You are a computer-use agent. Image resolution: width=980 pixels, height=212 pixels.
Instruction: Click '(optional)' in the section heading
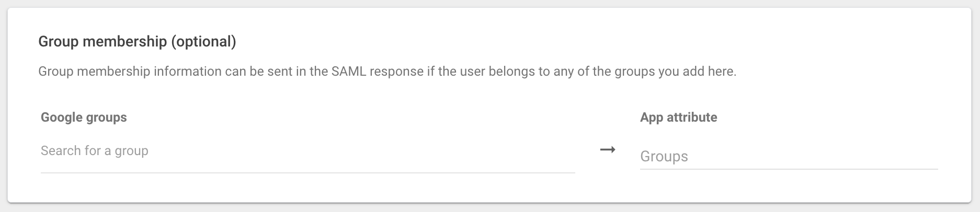tap(203, 42)
